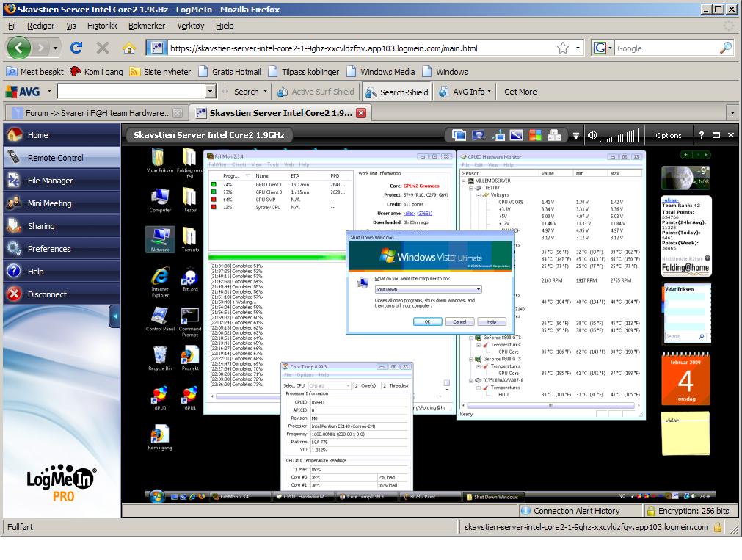The width and height of the screenshot is (742, 560).
Task: Adjust the remote sound volume slider
Action: (619, 136)
